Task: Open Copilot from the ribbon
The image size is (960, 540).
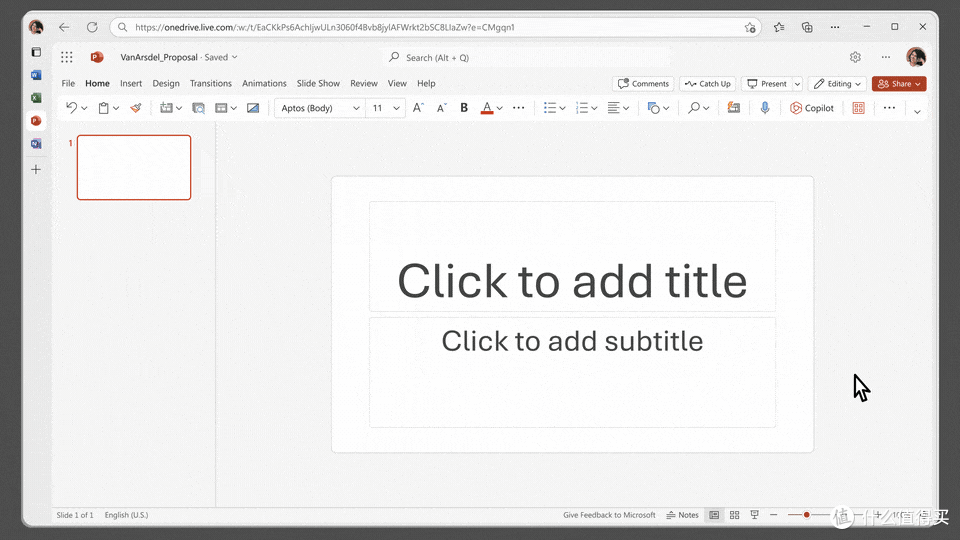Action: 812,108
